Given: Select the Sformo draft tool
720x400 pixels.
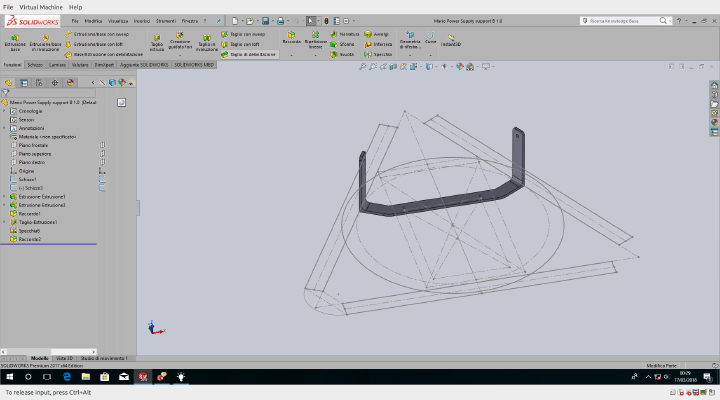Looking at the screenshot, I should (343, 44).
